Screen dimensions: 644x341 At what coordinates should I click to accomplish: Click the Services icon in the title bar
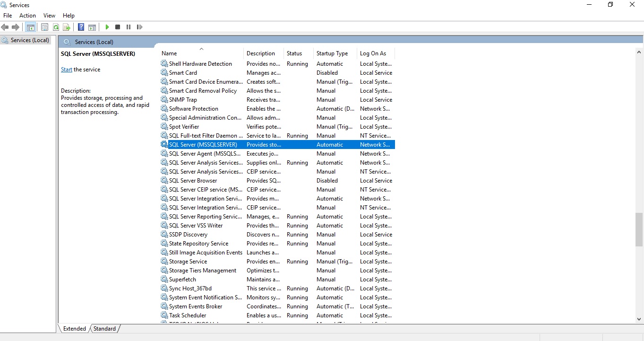click(4, 5)
